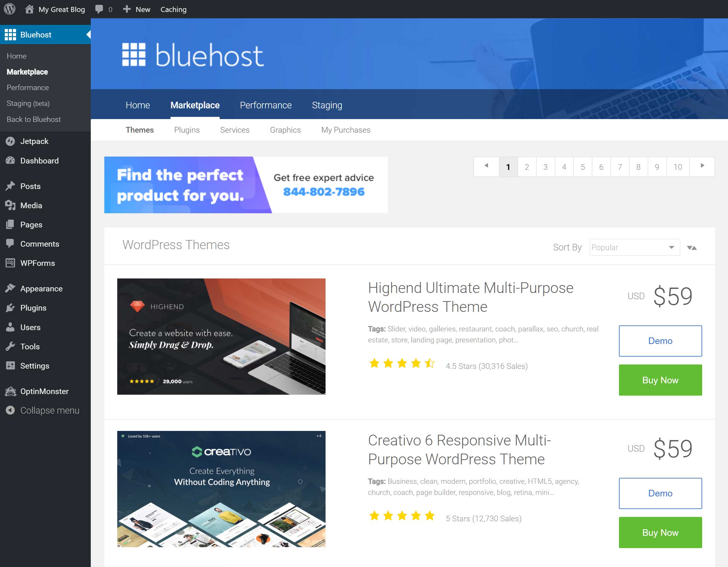
Task: Click the OptinMonster icon
Action: [10, 392]
